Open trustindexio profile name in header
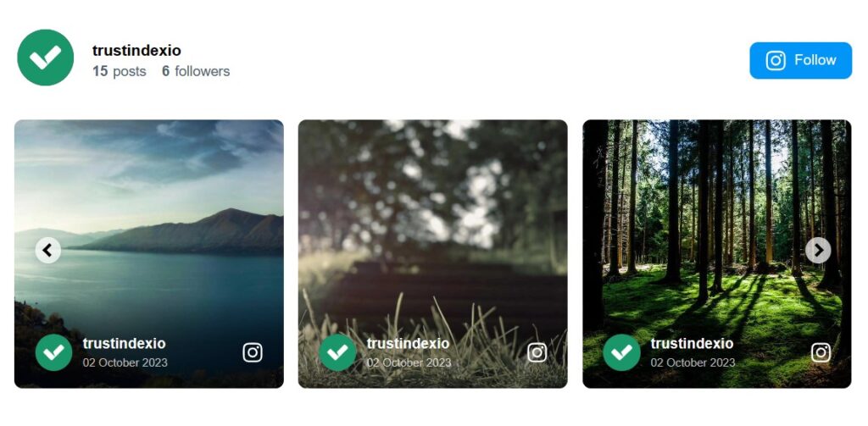Screen dimensions: 868x426 [136, 51]
